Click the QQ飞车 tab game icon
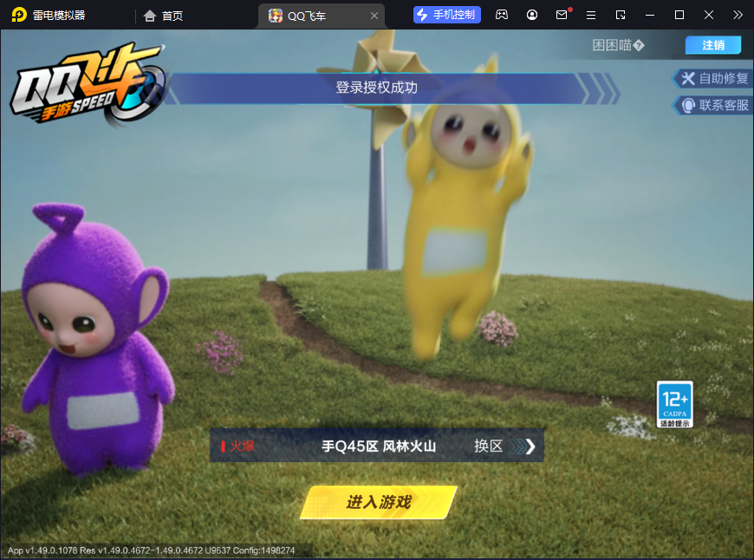 tap(276, 16)
